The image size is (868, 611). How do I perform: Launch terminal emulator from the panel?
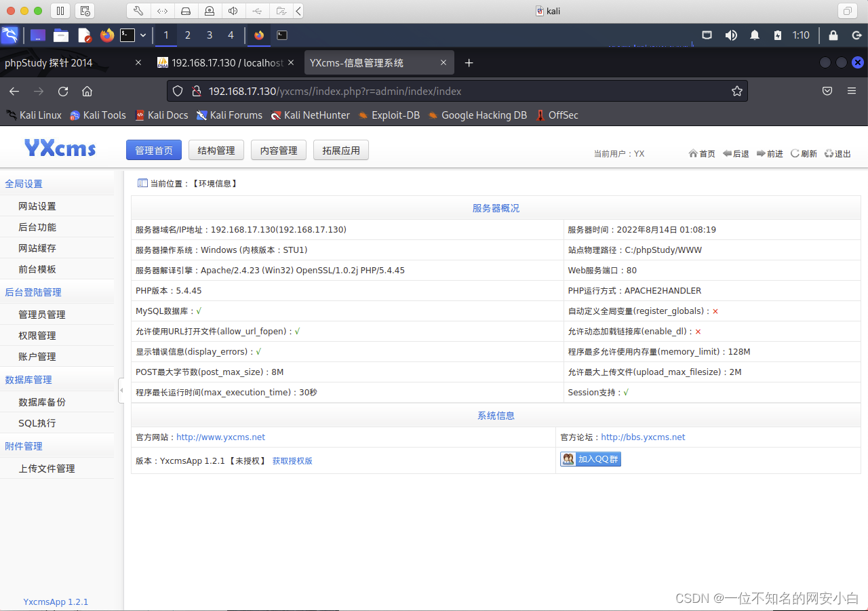[127, 35]
